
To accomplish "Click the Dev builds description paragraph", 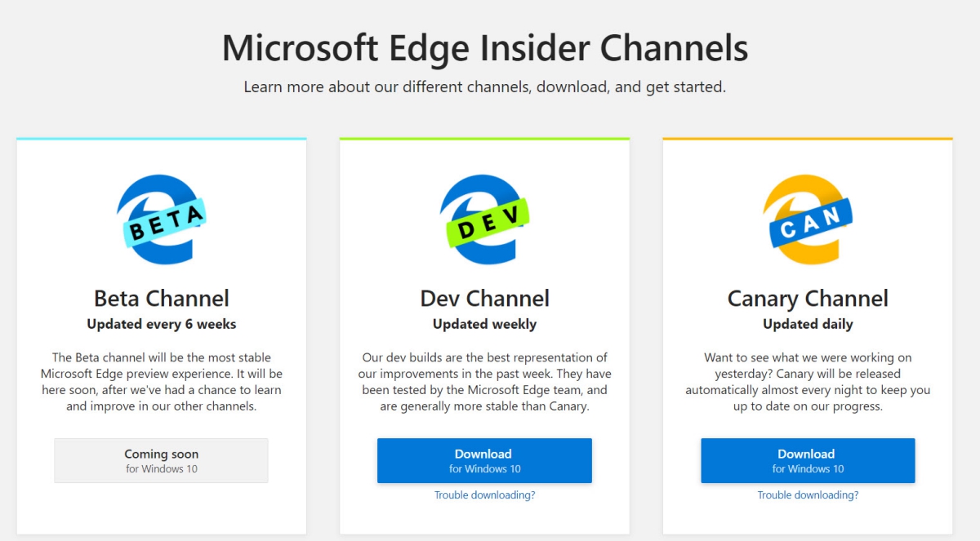I will pyautogui.click(x=484, y=381).
